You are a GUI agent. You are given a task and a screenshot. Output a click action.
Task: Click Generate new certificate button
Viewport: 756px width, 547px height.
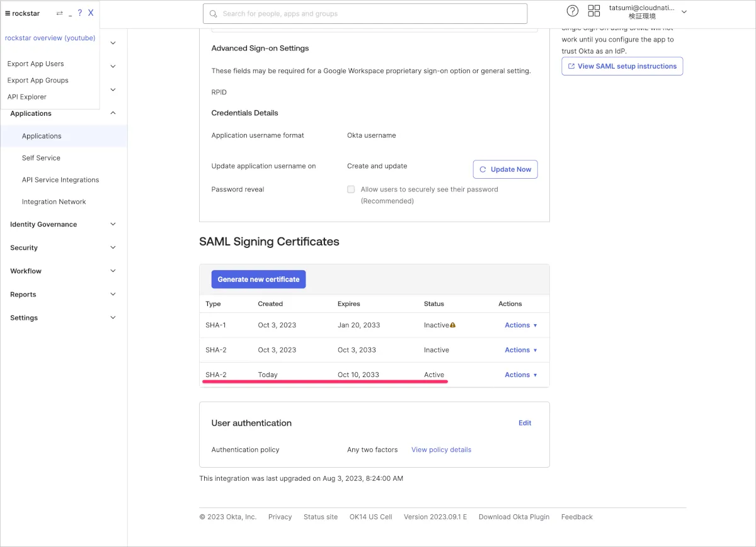pos(258,279)
